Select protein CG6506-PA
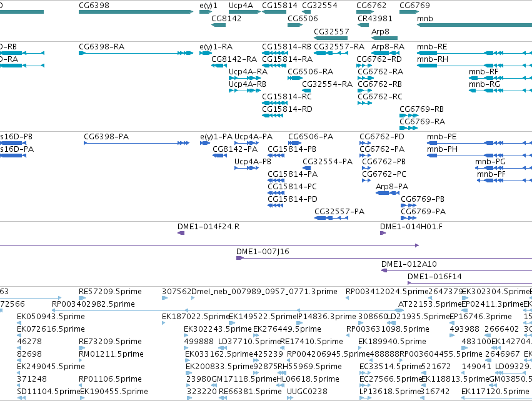This screenshot has width=532, height=401. point(294,143)
